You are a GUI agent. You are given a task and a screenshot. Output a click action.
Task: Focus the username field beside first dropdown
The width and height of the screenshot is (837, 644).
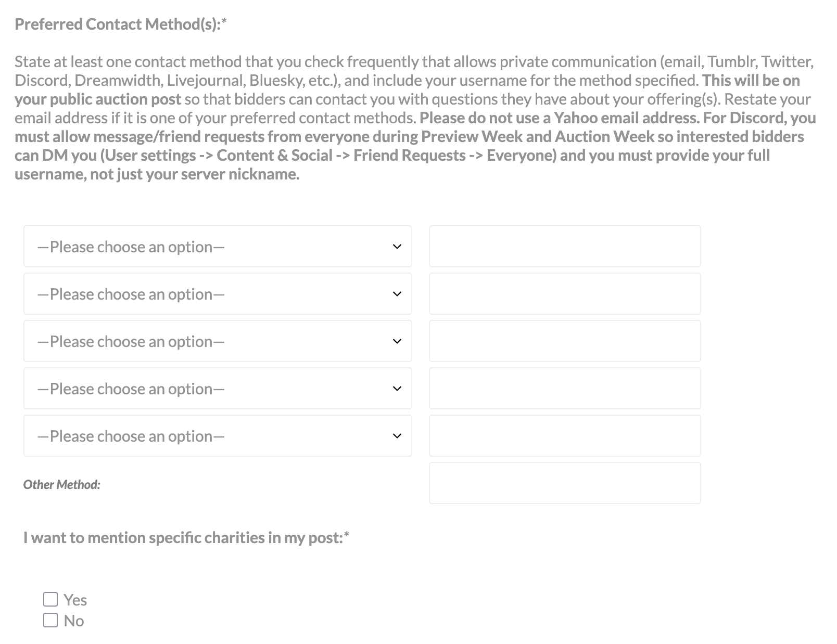pos(565,247)
